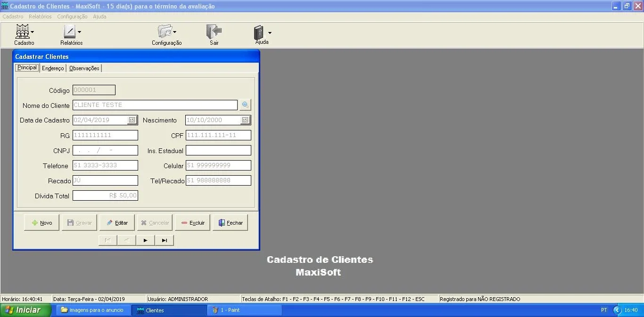Open the Cadastro toolbar icon

(x=22, y=32)
